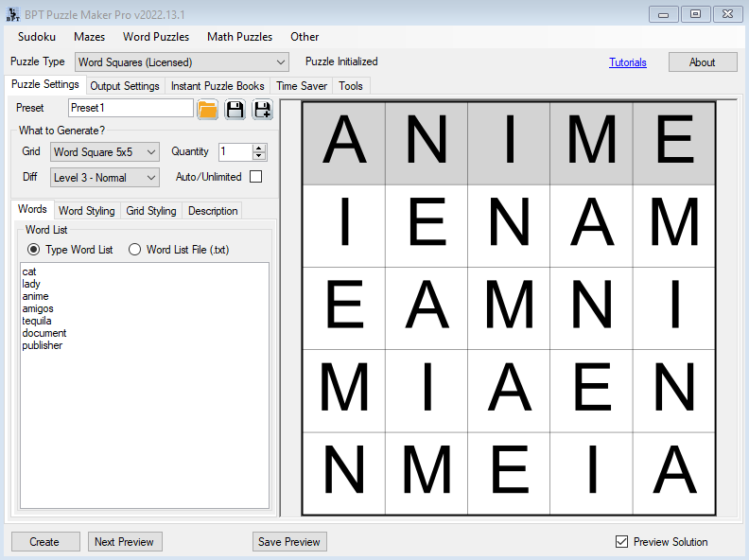Screen dimensions: 749x560
Task: Click the BPT app icon in title bar
Action: tap(13, 13)
